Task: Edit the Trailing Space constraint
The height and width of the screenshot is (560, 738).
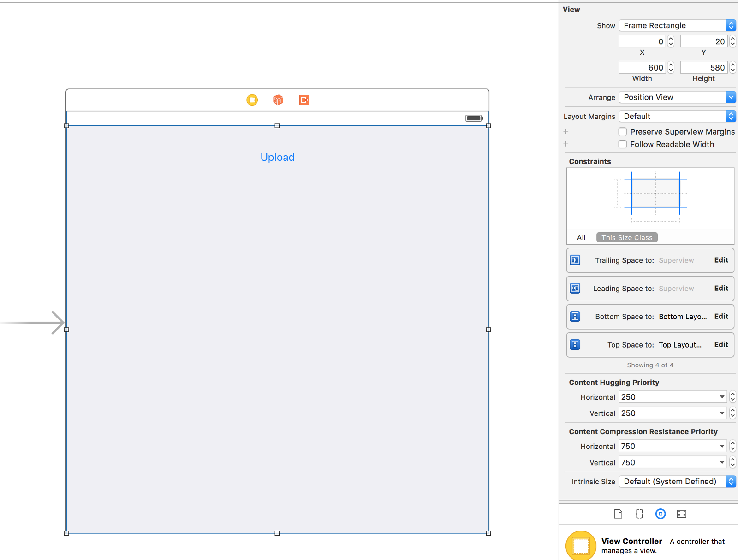Action: coord(721,260)
